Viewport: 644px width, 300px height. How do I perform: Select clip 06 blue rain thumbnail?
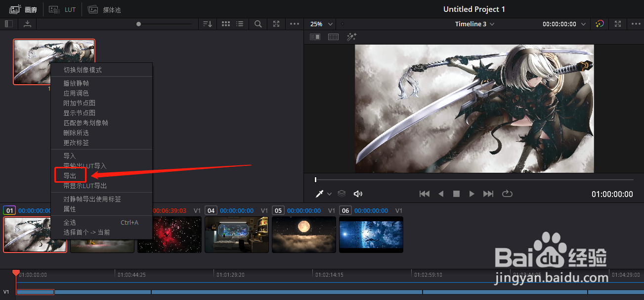[371, 235]
